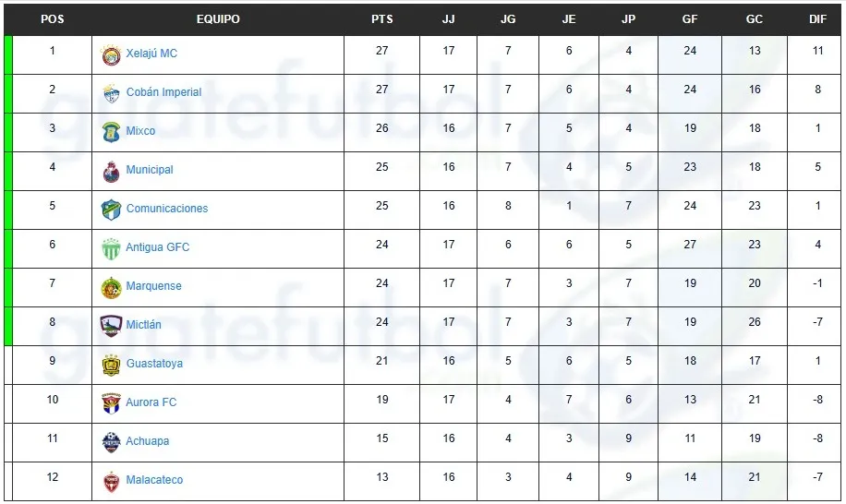Click the Marquense team badge
Screen dimensions: 846x504
111,287
